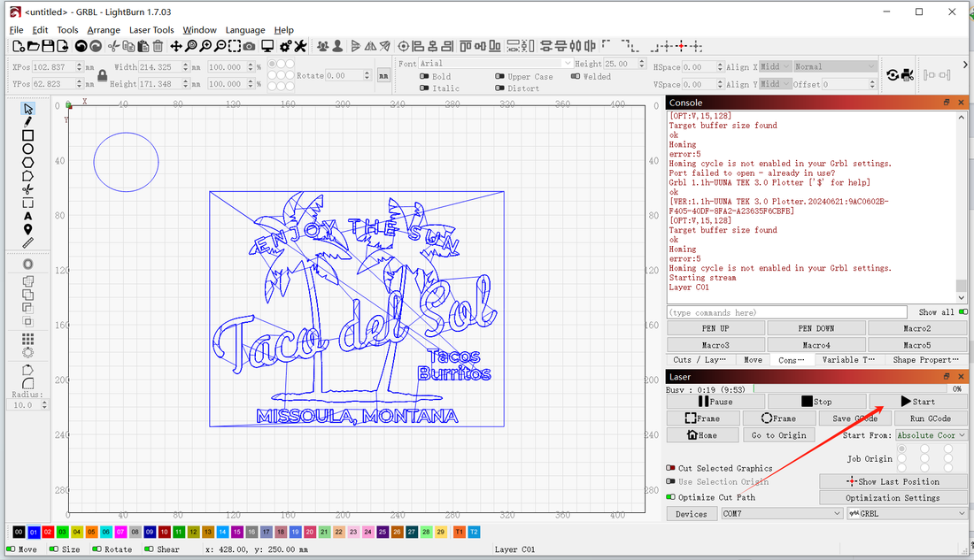Viewport: 974px width, 560px height.
Task: Open the Laser Tools menu
Action: [x=151, y=30]
